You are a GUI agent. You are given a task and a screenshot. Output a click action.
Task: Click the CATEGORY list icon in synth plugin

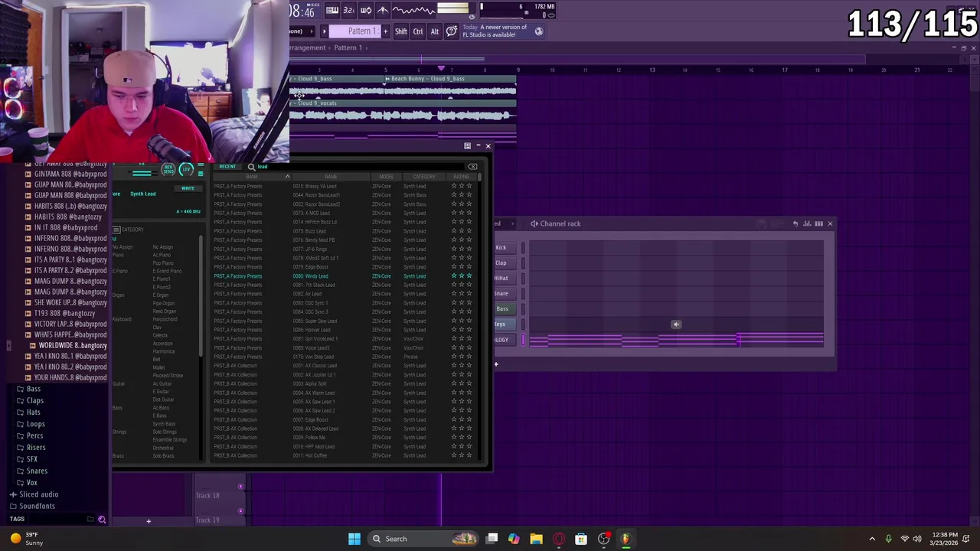click(116, 230)
